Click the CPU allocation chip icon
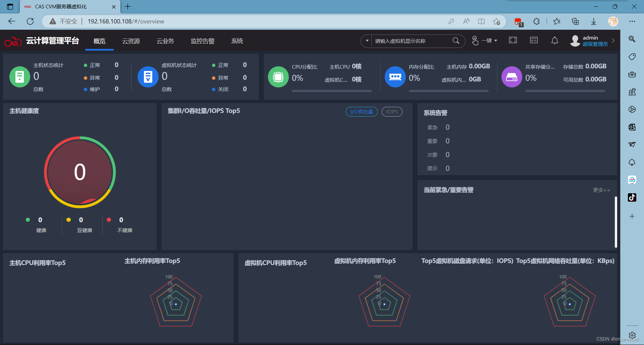The image size is (644, 345). (278, 77)
